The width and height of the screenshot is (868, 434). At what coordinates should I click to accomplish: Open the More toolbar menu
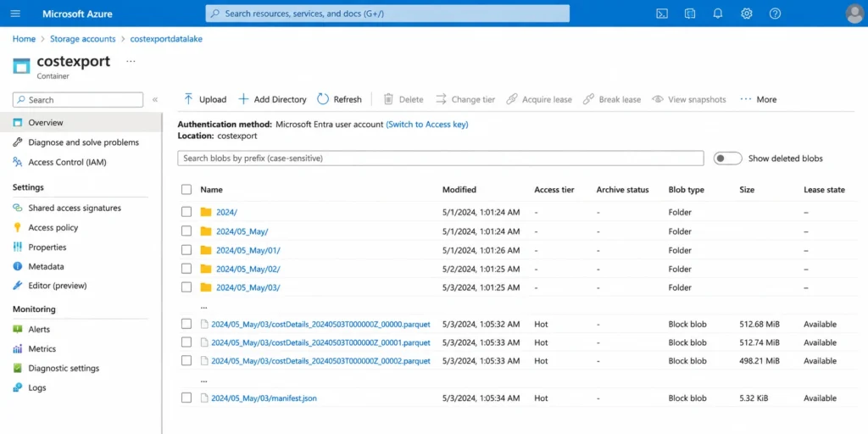tap(759, 99)
